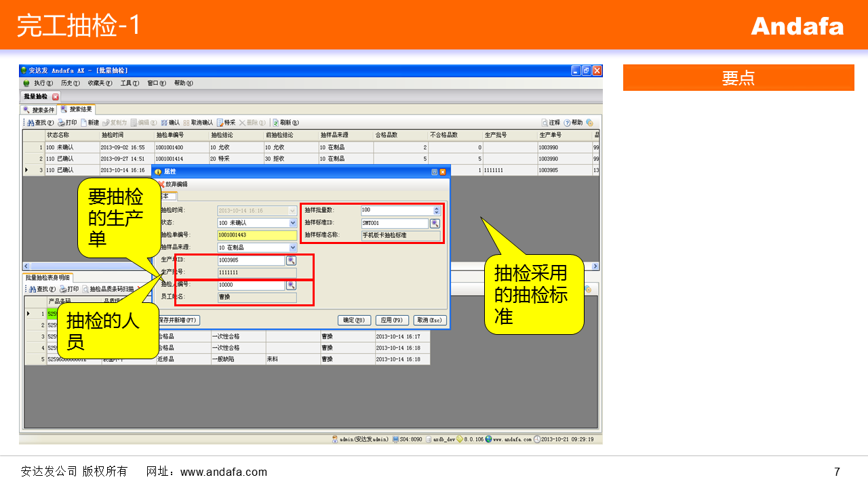
Task: Open lookup for 抽样标准ID field
Action: pyautogui.click(x=435, y=223)
